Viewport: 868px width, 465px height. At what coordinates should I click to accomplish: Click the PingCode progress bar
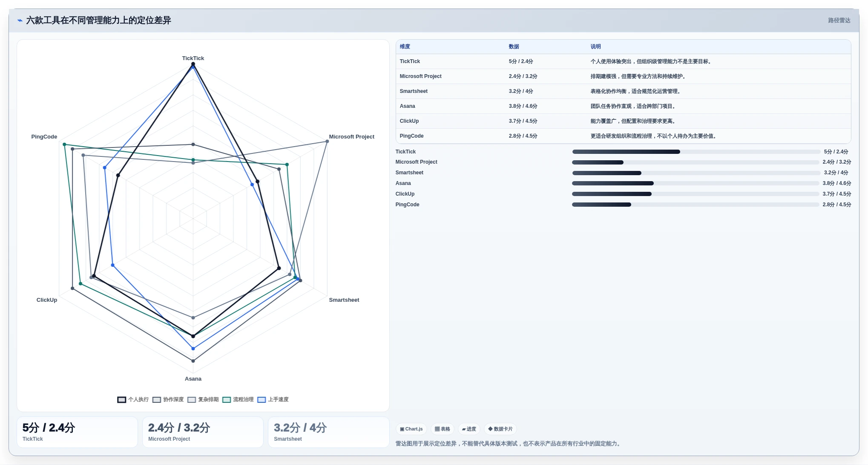(x=696, y=205)
